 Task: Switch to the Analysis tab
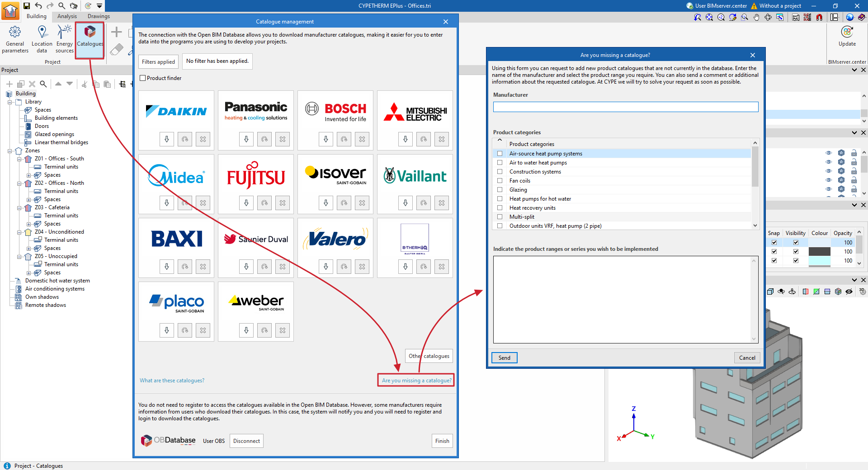(x=67, y=16)
